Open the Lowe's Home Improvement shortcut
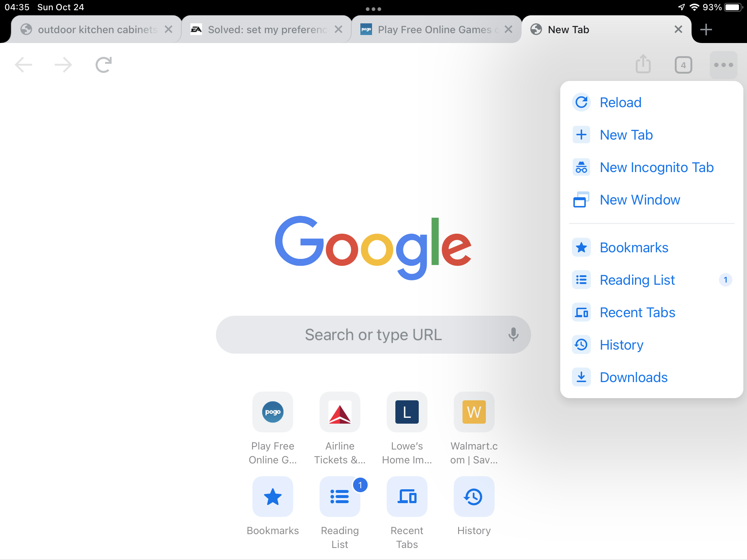 (407, 412)
